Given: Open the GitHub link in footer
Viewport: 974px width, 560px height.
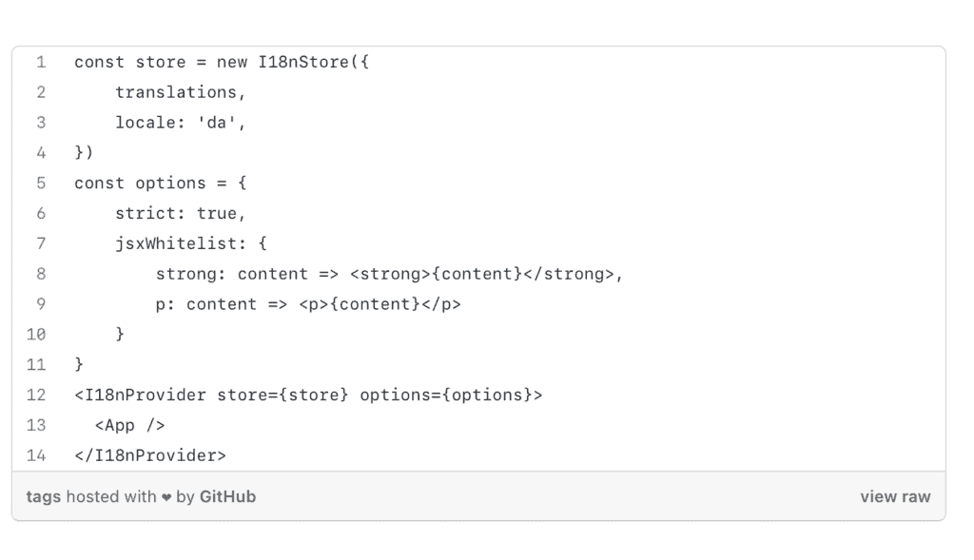Looking at the screenshot, I should coord(227,496).
